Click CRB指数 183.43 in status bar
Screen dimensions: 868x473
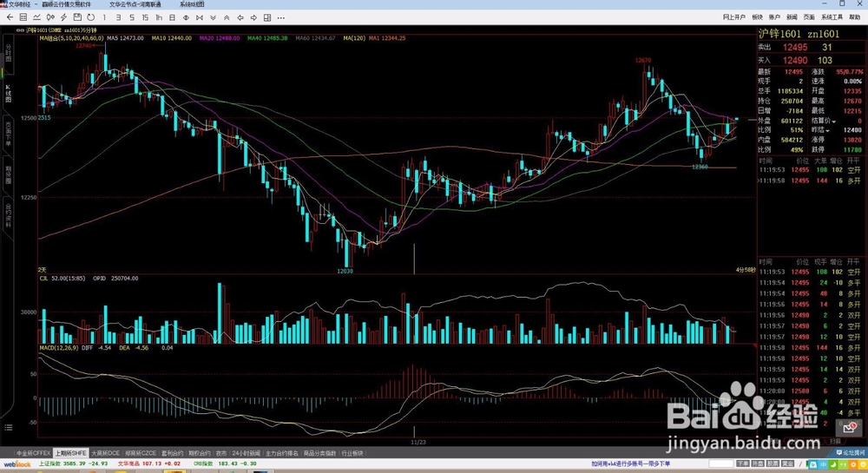225,463
